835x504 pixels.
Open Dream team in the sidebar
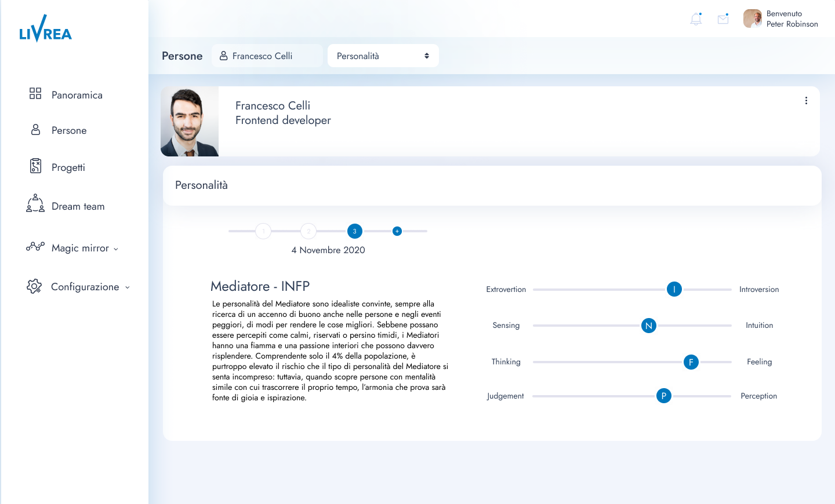coord(78,206)
